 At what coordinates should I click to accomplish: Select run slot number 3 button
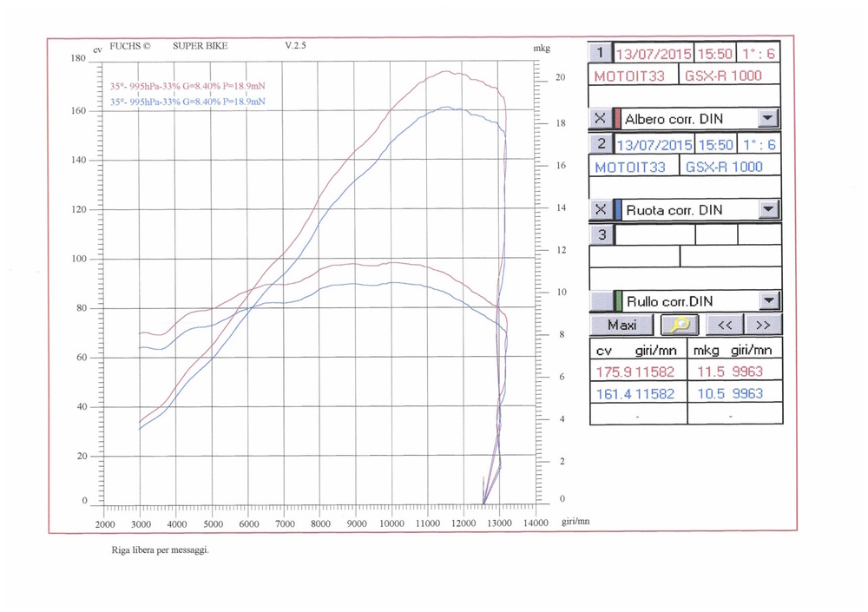tap(601, 234)
